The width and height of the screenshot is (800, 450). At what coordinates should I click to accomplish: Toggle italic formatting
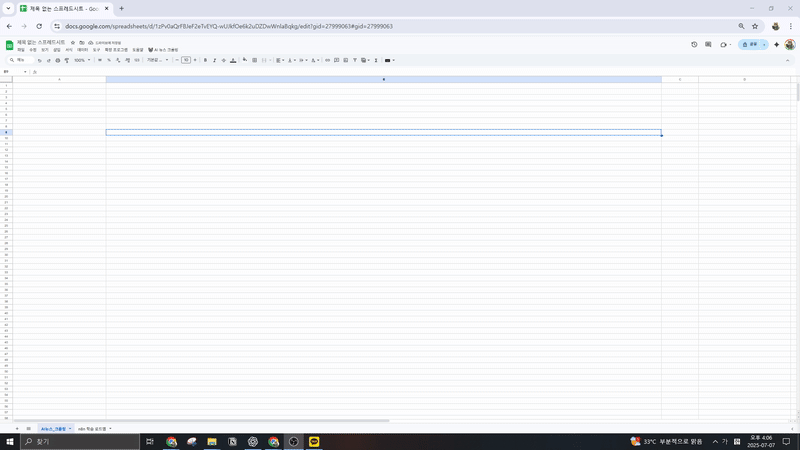pos(215,60)
